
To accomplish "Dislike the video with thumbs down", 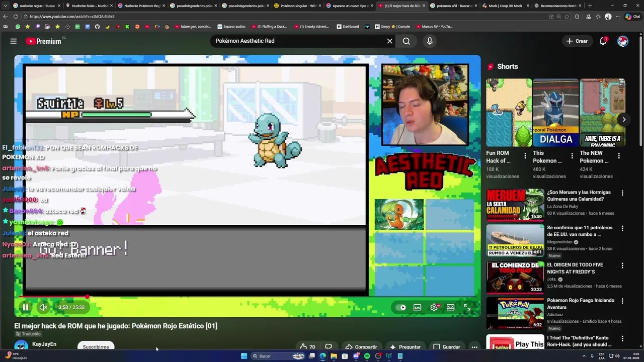I will click(329, 347).
